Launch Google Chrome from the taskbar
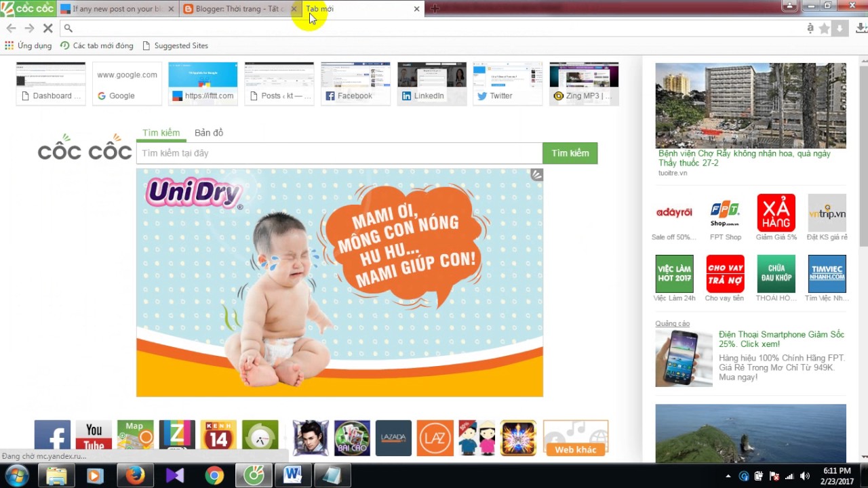Viewport: 868px width, 488px height. pos(214,476)
